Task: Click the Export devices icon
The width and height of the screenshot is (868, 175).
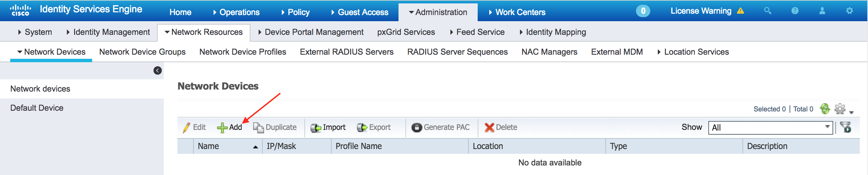Action: coord(362,127)
